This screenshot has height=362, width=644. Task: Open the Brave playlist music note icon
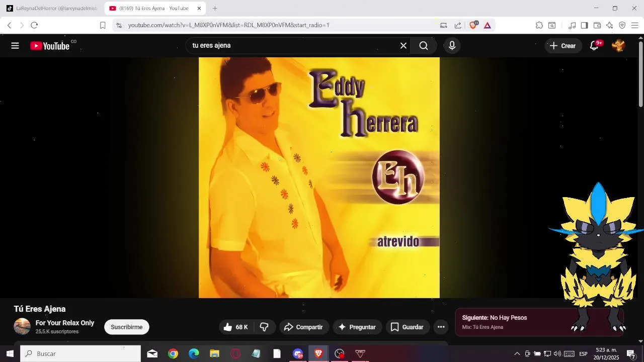(x=572, y=25)
